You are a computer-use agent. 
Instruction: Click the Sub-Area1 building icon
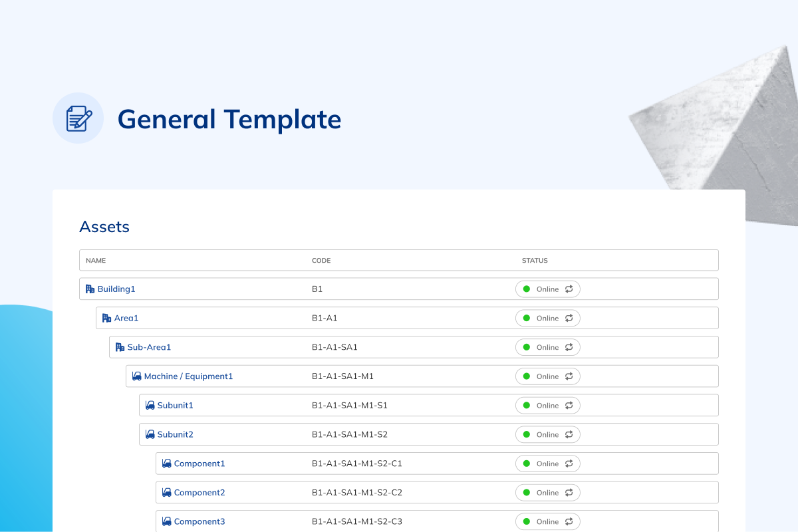120,347
